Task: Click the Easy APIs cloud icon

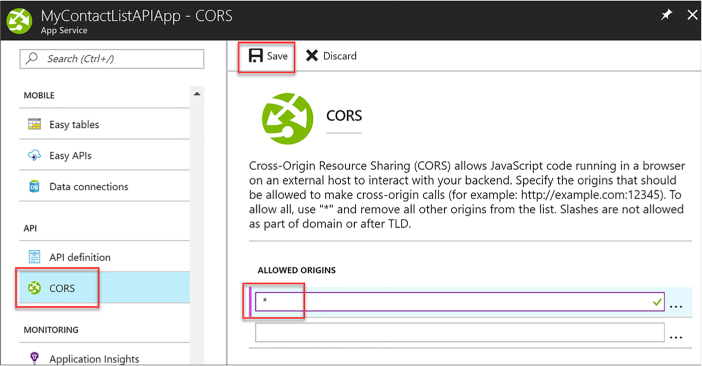Action: pyautogui.click(x=34, y=155)
